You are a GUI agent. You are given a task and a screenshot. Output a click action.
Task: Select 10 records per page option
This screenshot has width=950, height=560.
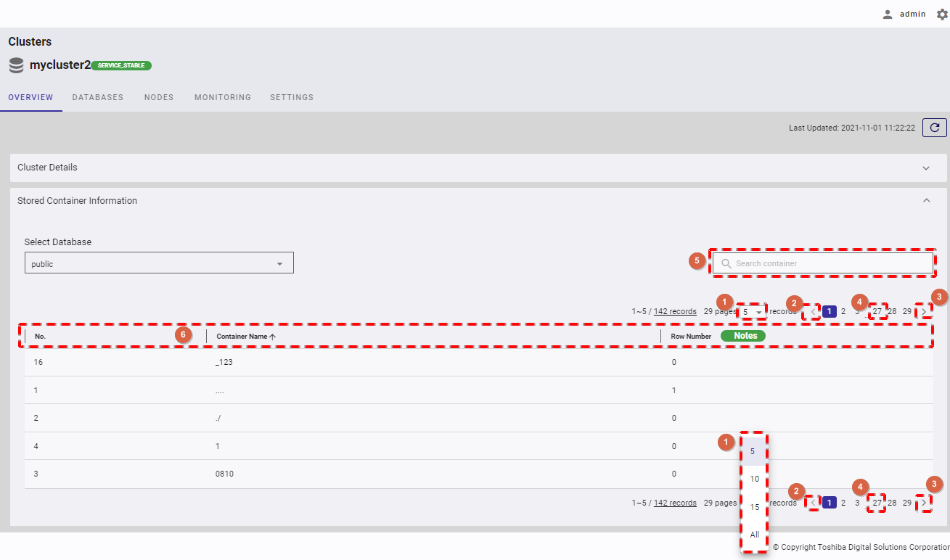coord(754,479)
